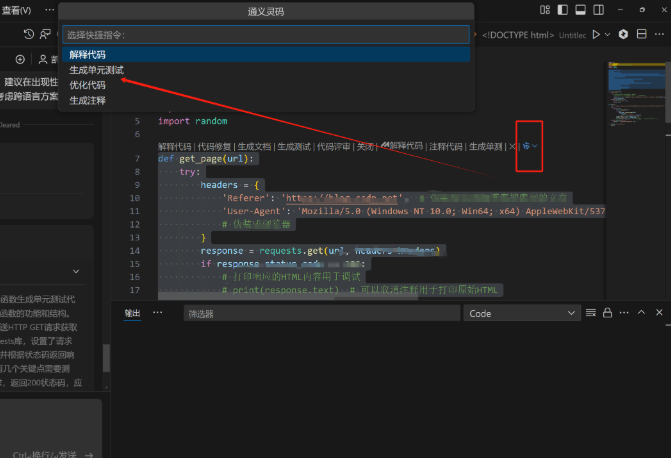Maximize the panel with the up chevron
The image size is (671, 458).
pyautogui.click(x=641, y=312)
